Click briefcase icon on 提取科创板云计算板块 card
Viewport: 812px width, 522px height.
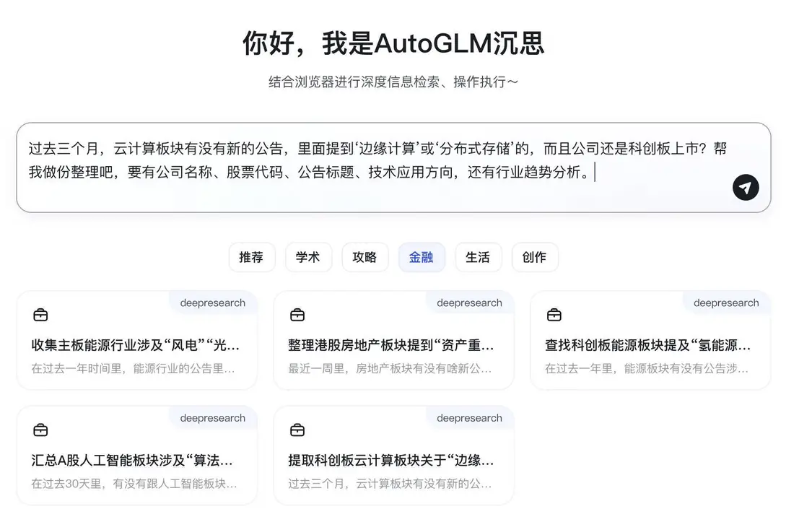coord(297,430)
